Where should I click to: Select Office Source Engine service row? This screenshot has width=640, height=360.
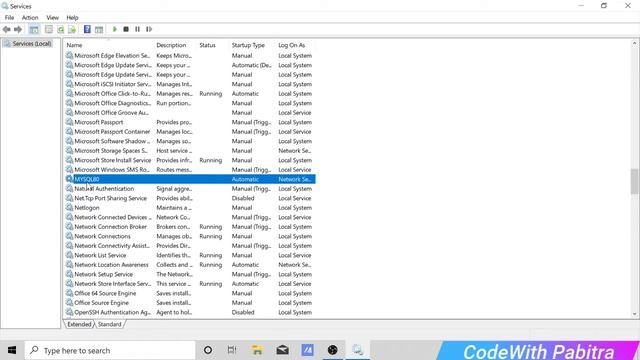(190, 303)
